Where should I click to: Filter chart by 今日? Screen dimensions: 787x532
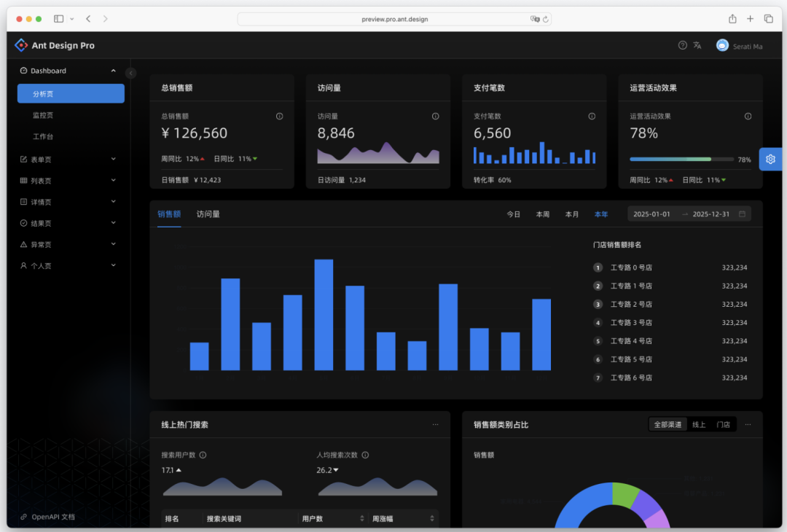pos(513,214)
